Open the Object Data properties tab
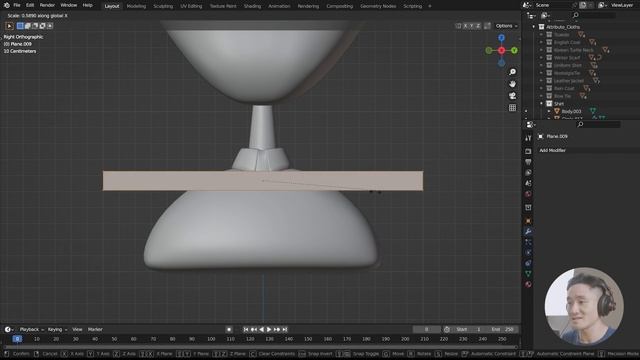Viewport: 640px width, 360px height. (528, 274)
